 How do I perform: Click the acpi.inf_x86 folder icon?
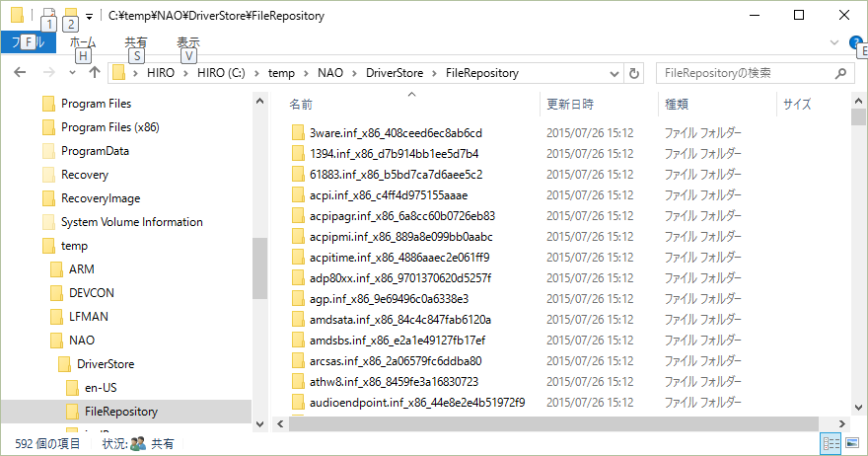[x=298, y=195]
